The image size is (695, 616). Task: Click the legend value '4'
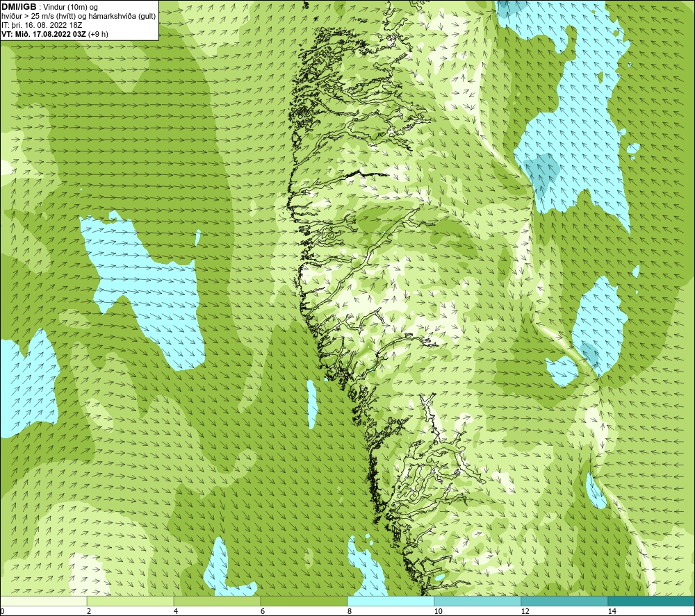[176, 612]
